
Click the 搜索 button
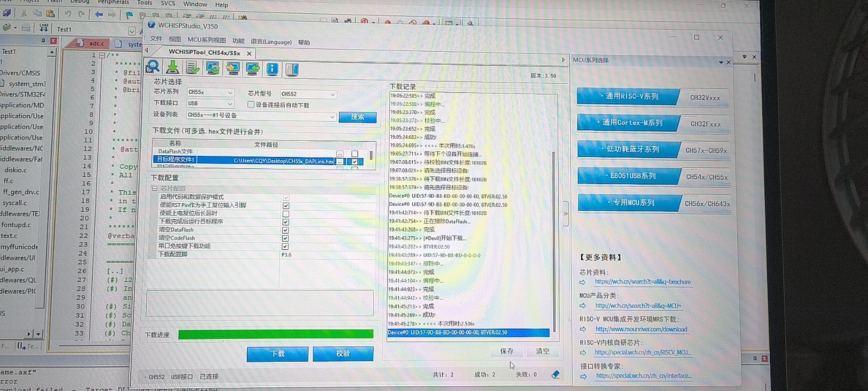tap(358, 117)
